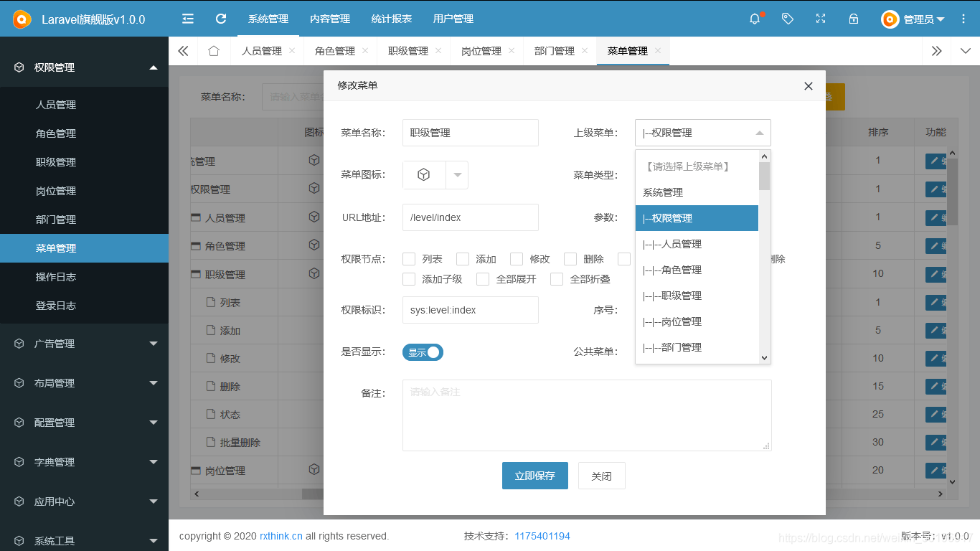Toggle the 是否显示 switch
The height and width of the screenshot is (551, 980).
click(423, 352)
